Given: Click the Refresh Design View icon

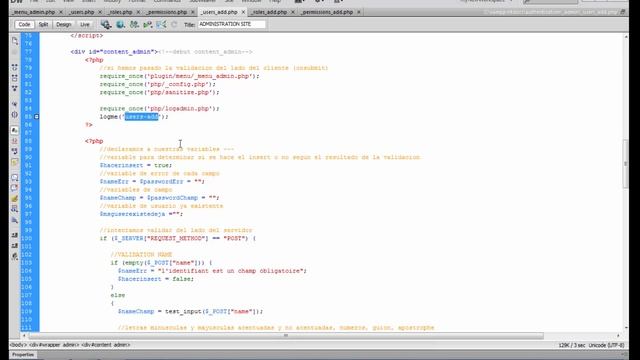Looking at the screenshot, I should tap(174, 24).
